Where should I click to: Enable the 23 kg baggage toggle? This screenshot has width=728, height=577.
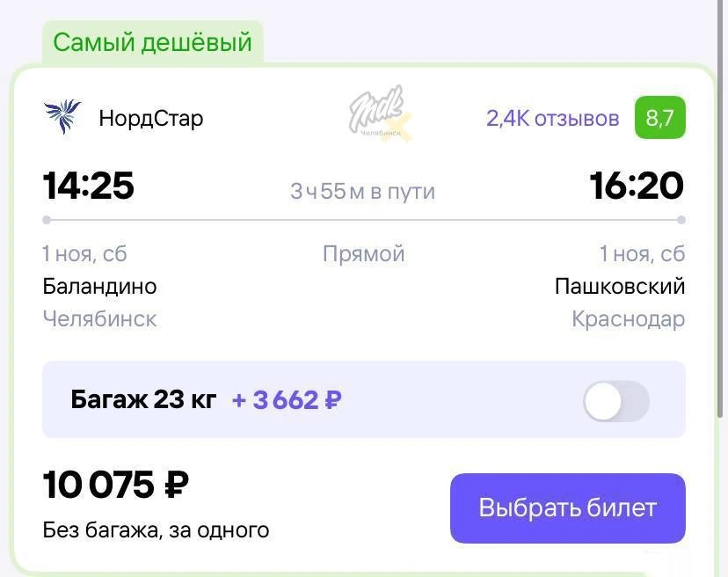pyautogui.click(x=615, y=402)
